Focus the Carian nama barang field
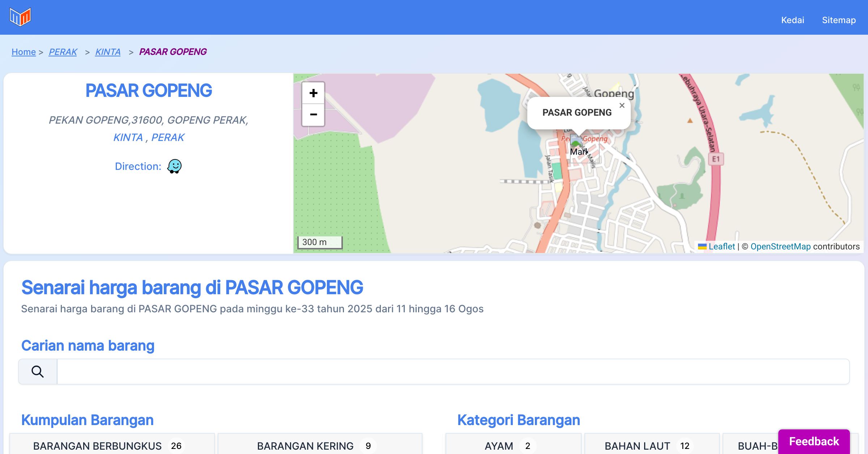 (453, 372)
